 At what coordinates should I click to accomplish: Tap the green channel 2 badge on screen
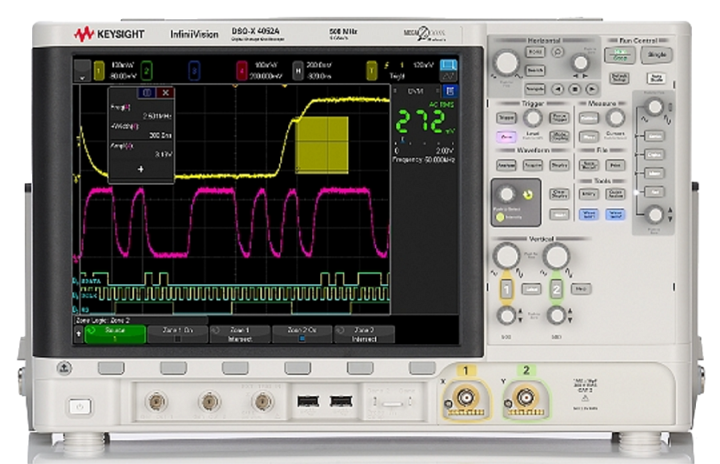146,71
